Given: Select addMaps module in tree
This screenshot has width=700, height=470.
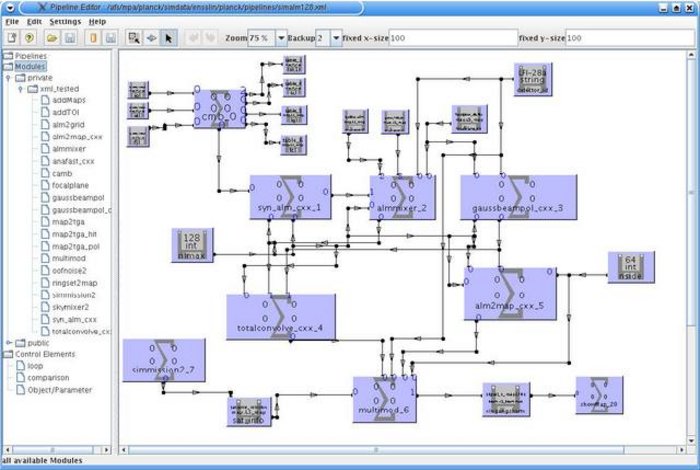Looking at the screenshot, I should (x=69, y=100).
